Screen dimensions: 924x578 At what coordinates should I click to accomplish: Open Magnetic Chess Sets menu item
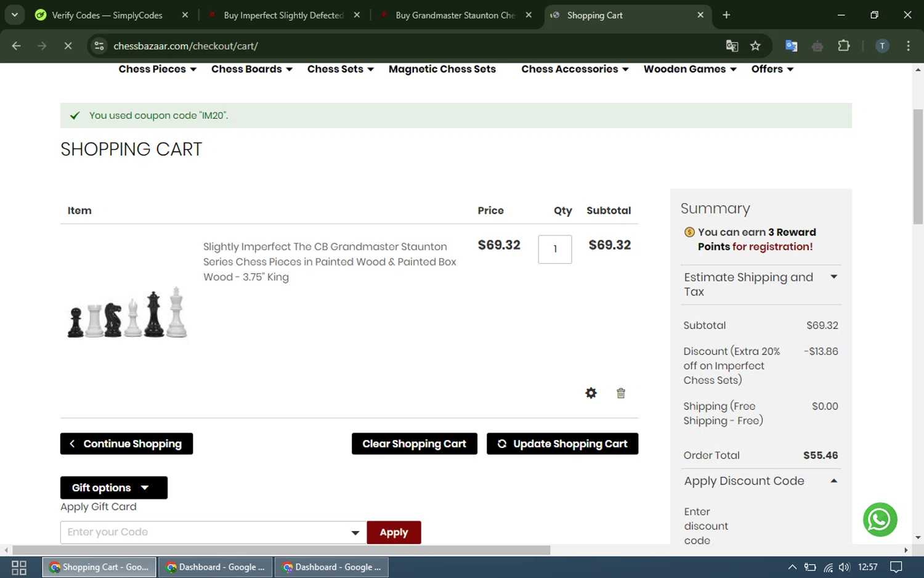point(442,69)
